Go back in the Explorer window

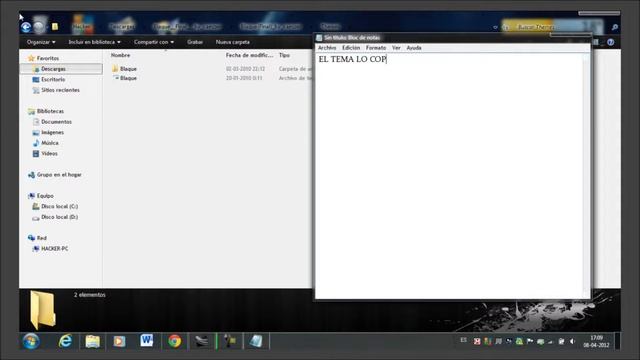[x=26, y=27]
